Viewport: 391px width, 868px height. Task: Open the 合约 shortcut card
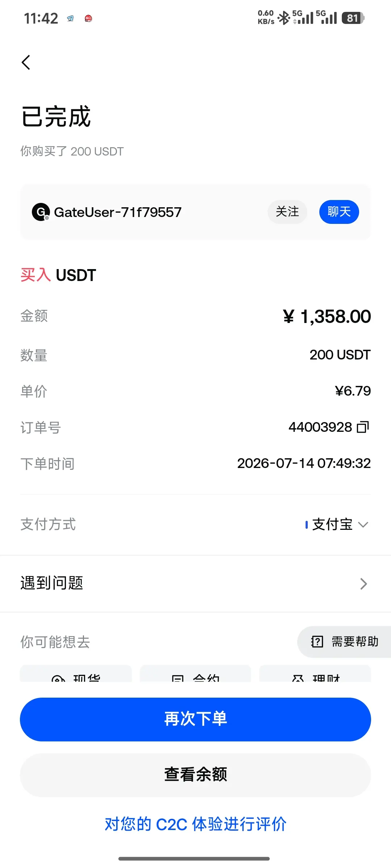click(195, 674)
